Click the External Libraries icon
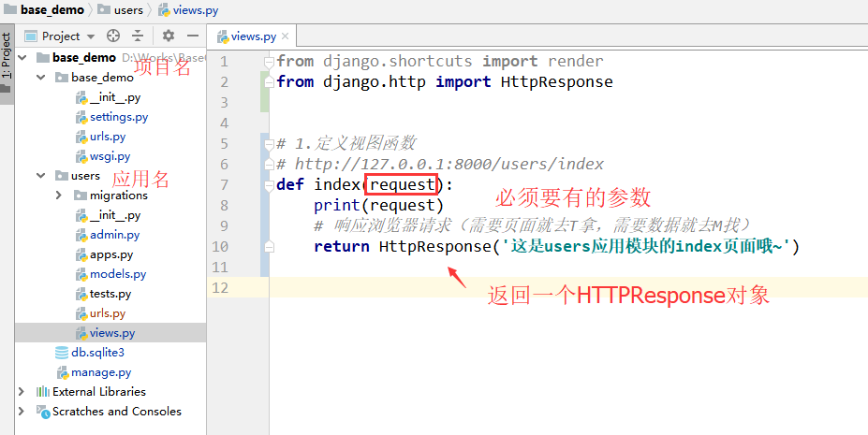 pyautogui.click(x=43, y=391)
